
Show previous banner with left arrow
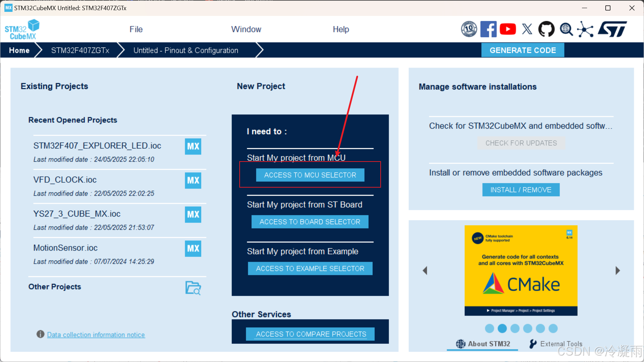pos(425,270)
